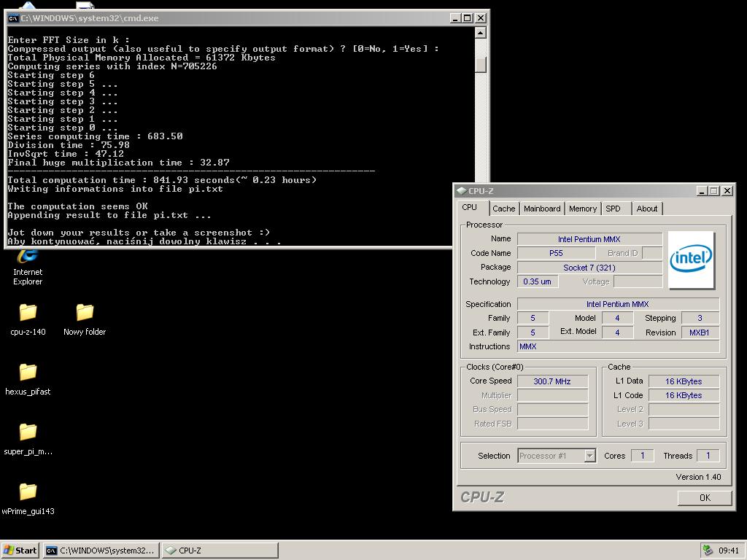Click the cmd window scrollbar thumb
The width and height of the screenshot is (747, 560).
click(481, 64)
